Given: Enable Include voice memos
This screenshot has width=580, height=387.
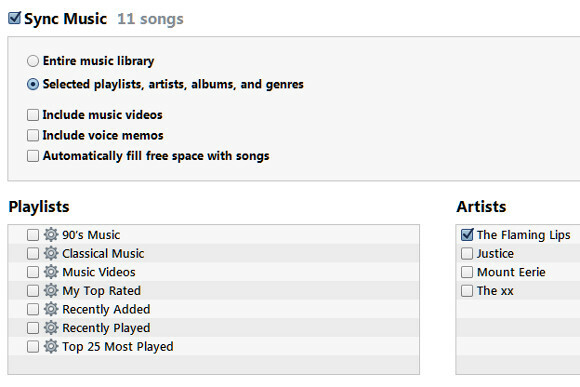Looking at the screenshot, I should pyautogui.click(x=33, y=135).
